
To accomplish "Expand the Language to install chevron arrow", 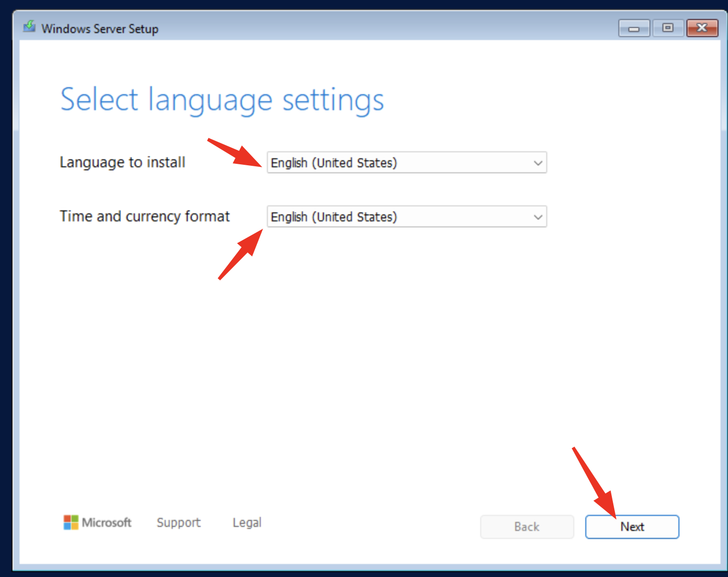I will pos(538,163).
